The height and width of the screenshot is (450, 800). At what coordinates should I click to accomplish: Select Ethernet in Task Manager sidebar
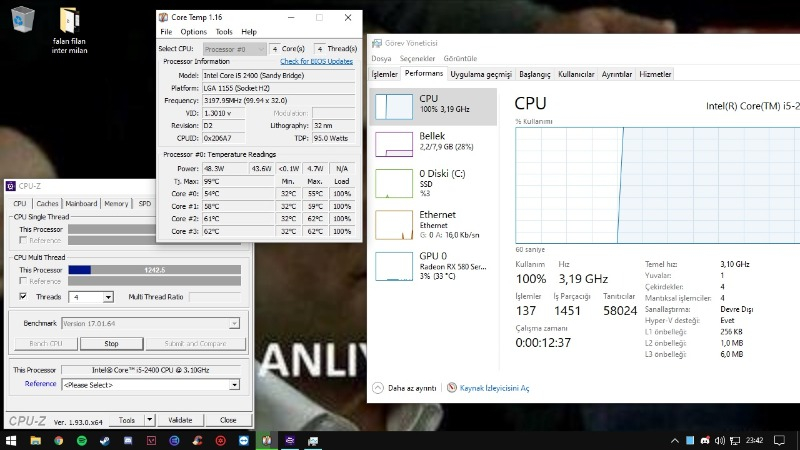[433, 224]
